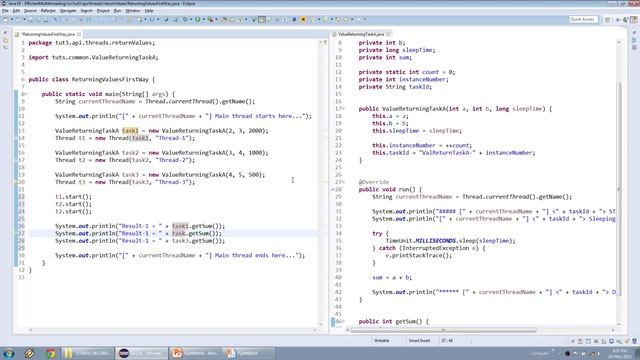Open Google Chrome from the taskbar
The width and height of the screenshot is (640, 360).
pos(51,353)
